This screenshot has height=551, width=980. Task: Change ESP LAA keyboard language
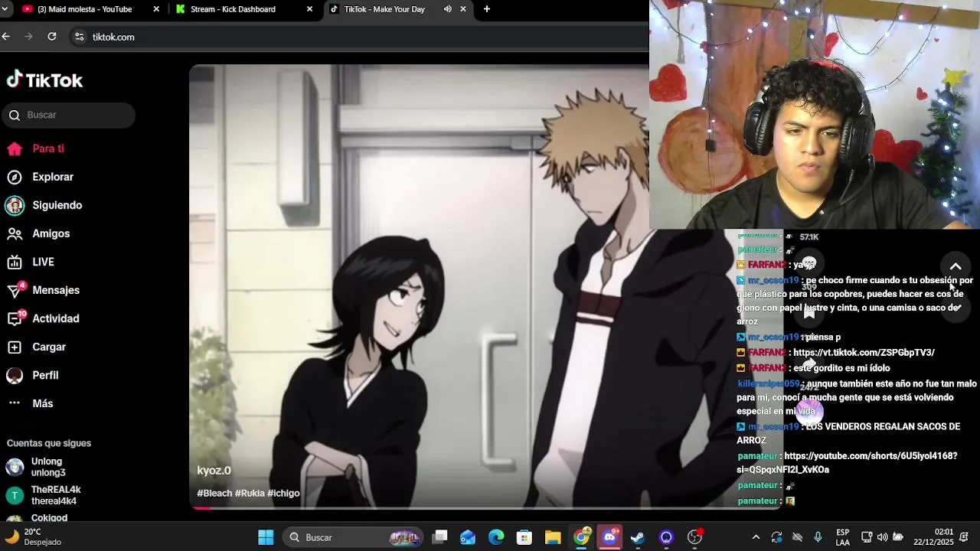(x=842, y=537)
